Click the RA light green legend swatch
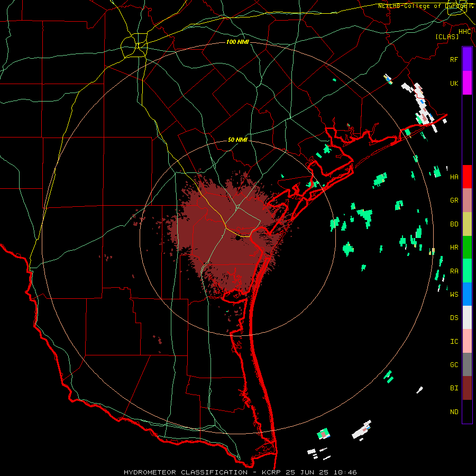This screenshot has height=476, width=476. (467, 271)
